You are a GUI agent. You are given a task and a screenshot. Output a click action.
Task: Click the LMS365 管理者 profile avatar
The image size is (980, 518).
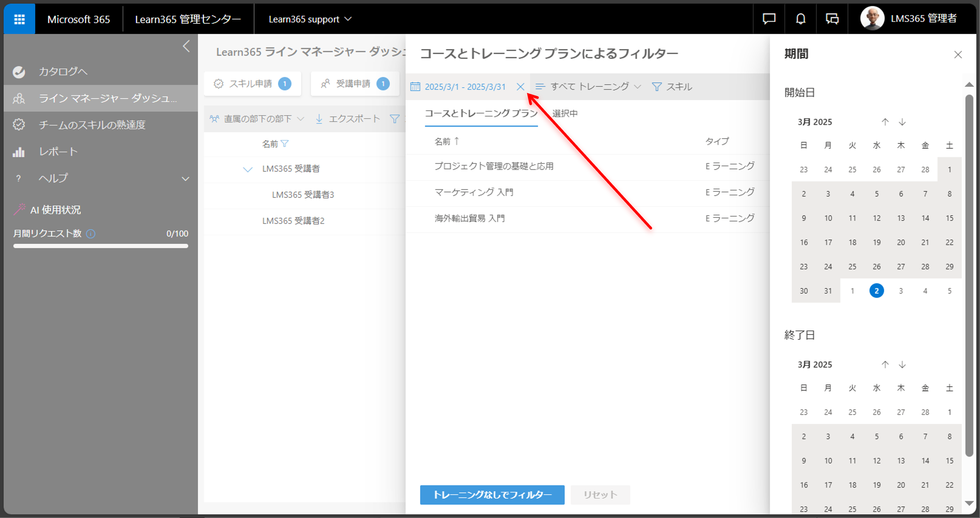[x=872, y=18]
